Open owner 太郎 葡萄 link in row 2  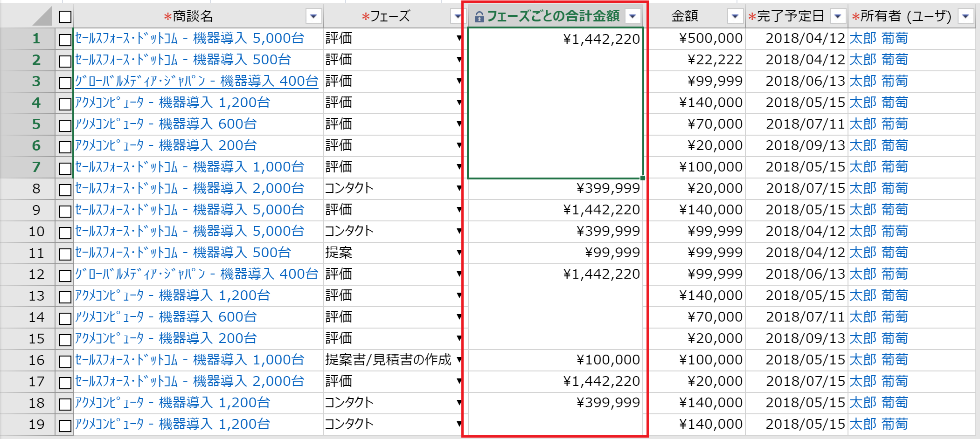879,60
